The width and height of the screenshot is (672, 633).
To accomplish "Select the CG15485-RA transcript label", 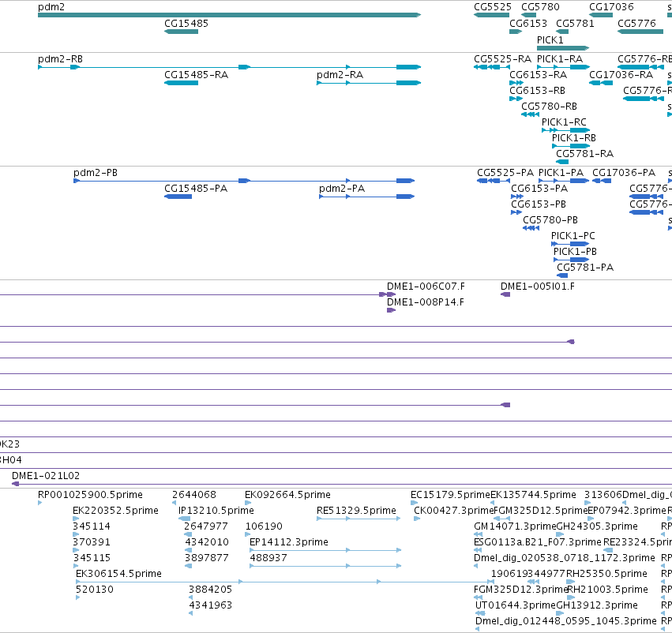I will click(197, 75).
